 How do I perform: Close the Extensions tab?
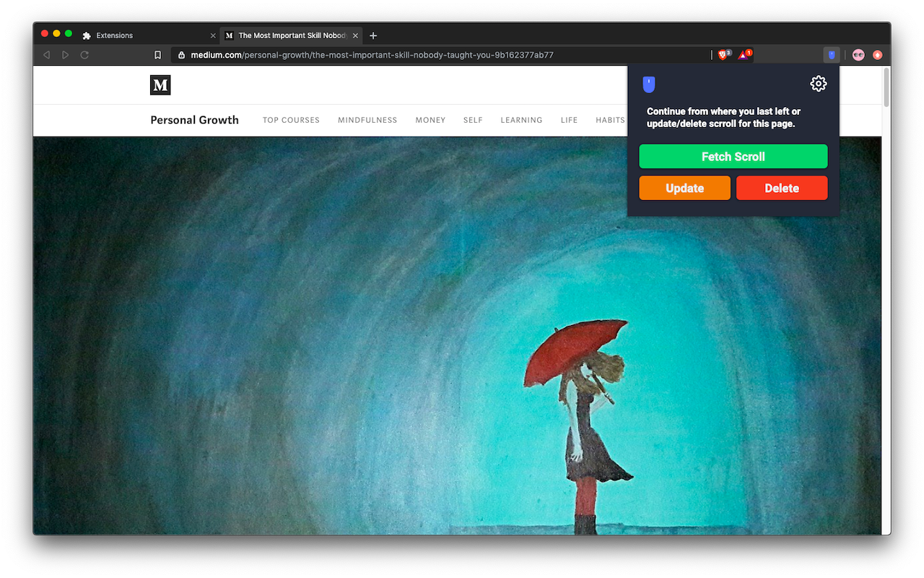(213, 35)
